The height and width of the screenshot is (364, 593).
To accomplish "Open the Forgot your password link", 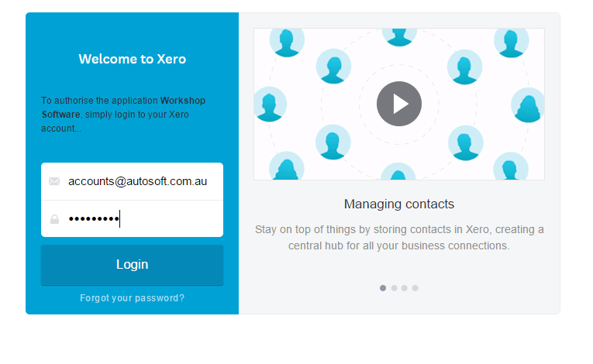I will point(132,298).
